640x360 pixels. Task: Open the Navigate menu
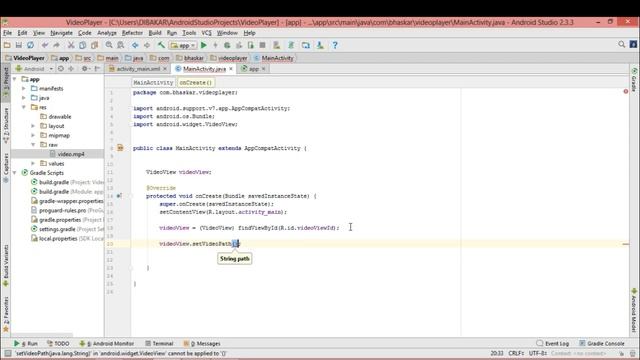(62, 33)
